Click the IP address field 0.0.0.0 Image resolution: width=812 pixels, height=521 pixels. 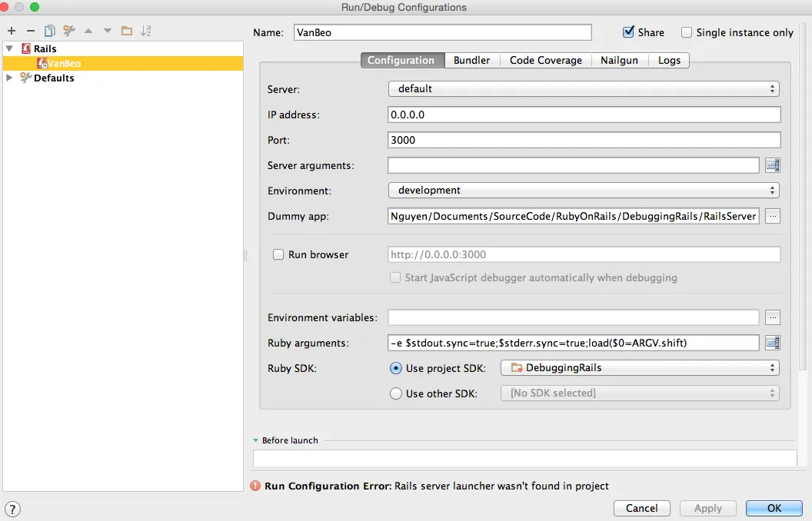click(584, 114)
